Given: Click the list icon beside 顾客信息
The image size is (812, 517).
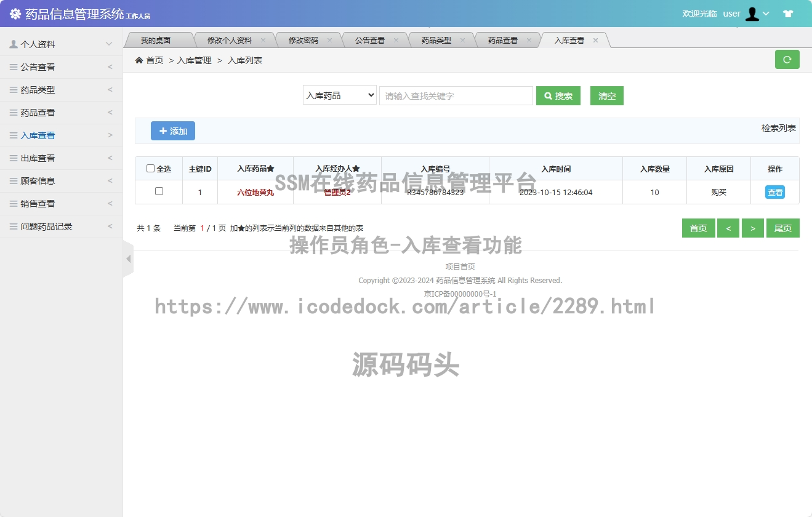Looking at the screenshot, I should pyautogui.click(x=14, y=181).
